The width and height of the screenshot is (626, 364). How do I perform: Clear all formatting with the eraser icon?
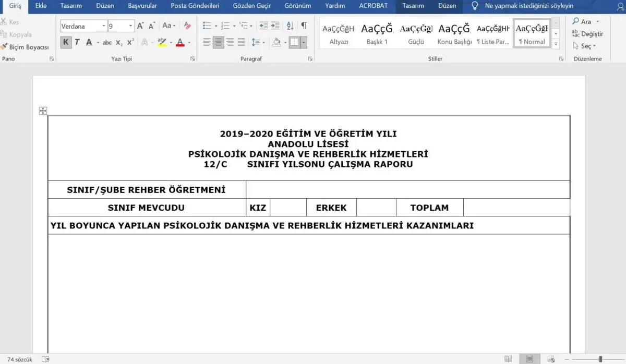tap(188, 26)
